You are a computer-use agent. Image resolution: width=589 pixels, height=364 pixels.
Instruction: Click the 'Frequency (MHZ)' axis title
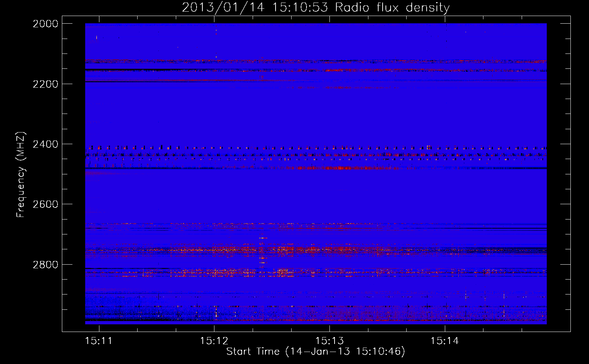[x=21, y=174]
